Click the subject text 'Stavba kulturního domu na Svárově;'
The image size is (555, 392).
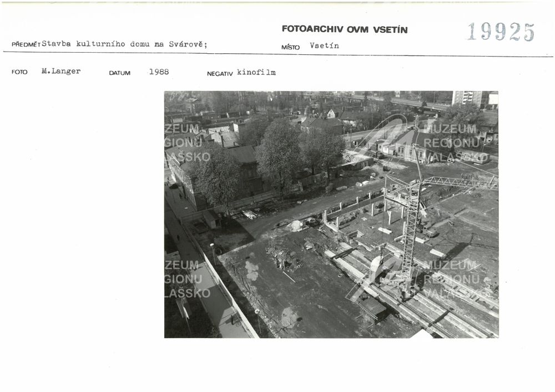click(124, 44)
